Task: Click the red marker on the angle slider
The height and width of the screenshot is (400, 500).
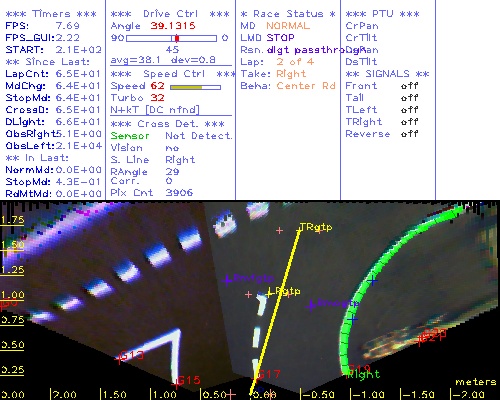Action: [x=177, y=38]
